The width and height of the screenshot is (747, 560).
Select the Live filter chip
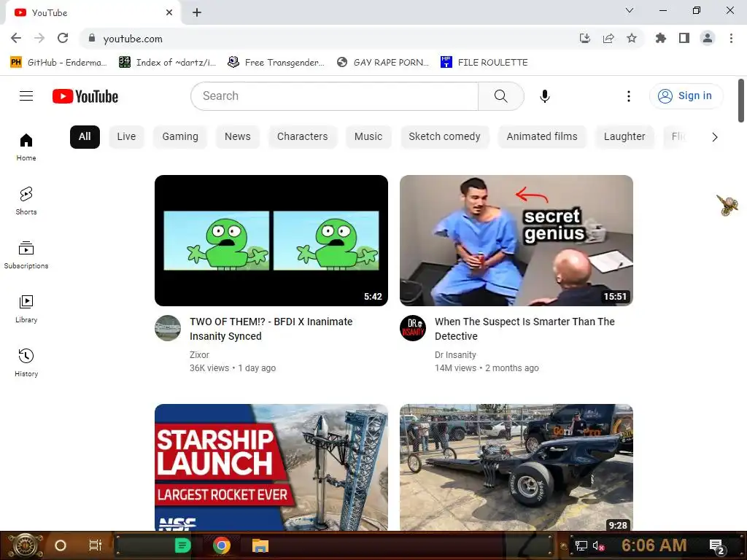[126, 136]
